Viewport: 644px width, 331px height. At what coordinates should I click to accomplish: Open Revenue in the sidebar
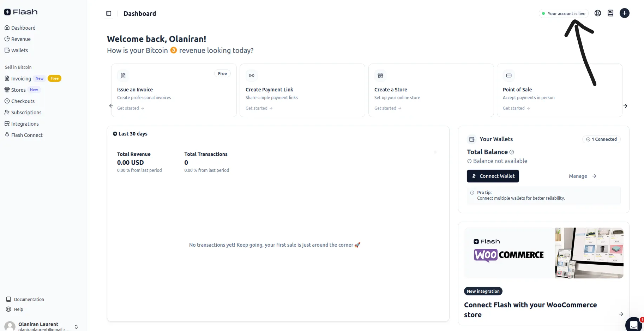coord(21,39)
